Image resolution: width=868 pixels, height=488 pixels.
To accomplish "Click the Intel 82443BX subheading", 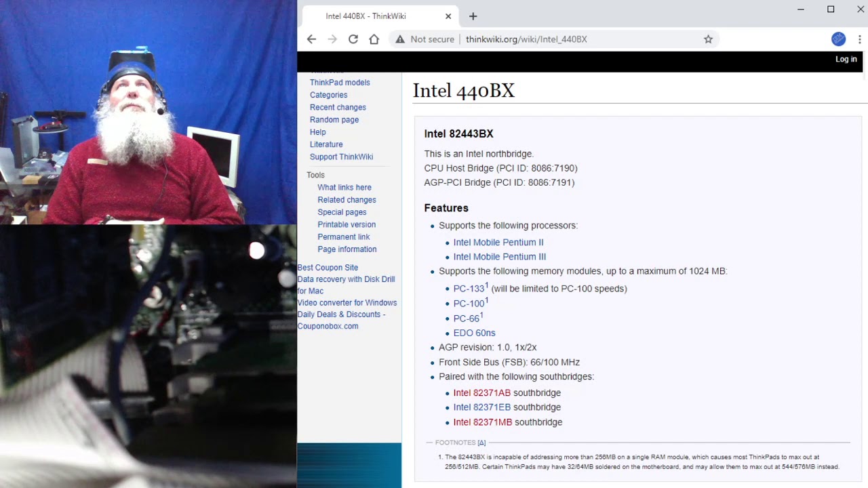I will (458, 134).
